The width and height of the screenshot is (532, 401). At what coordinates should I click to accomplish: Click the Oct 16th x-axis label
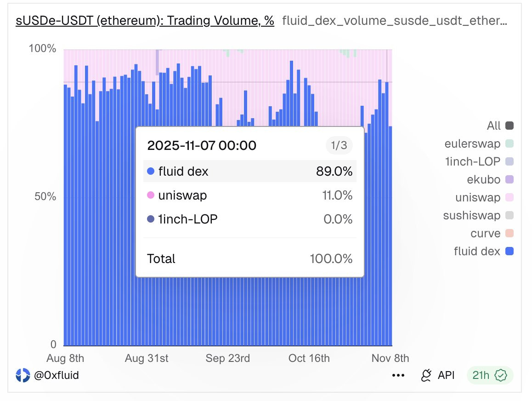pos(309,358)
